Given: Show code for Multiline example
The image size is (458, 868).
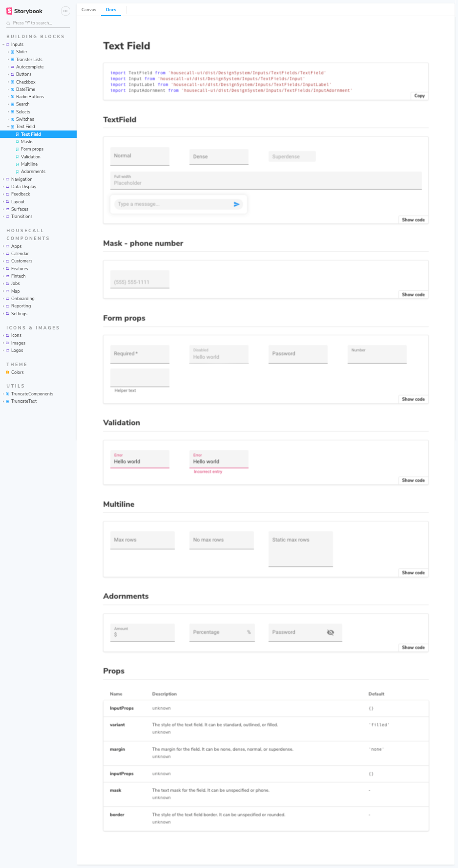Looking at the screenshot, I should 413,573.
